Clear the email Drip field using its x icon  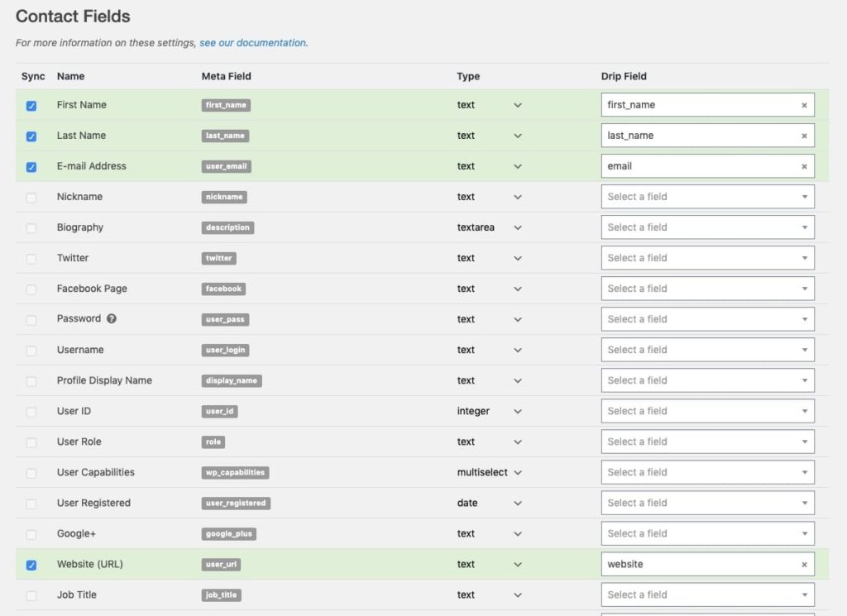click(x=804, y=167)
